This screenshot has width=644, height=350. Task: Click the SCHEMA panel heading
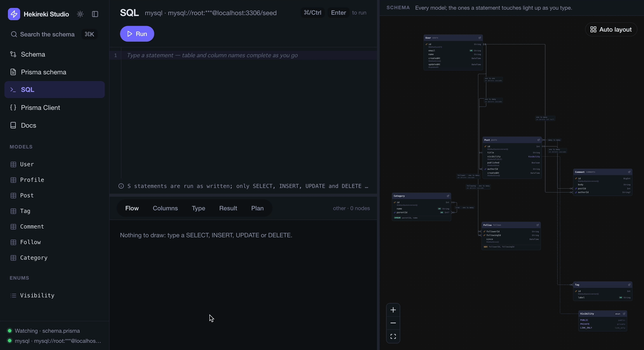[x=398, y=8]
